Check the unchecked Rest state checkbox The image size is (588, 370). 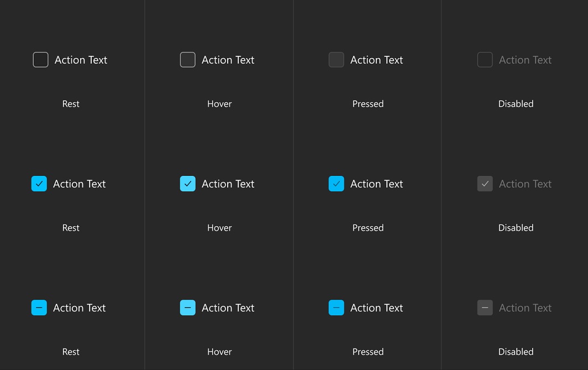click(40, 60)
